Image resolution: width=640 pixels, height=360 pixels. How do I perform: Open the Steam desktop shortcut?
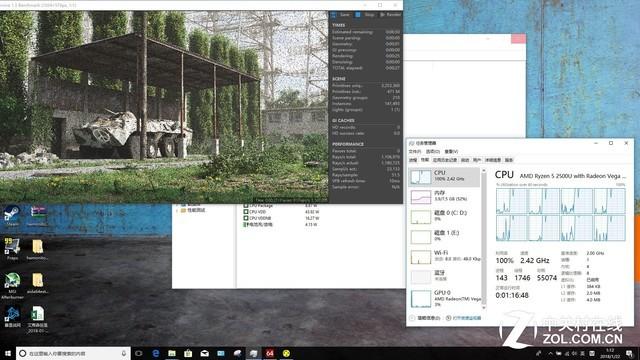pyautogui.click(x=12, y=216)
